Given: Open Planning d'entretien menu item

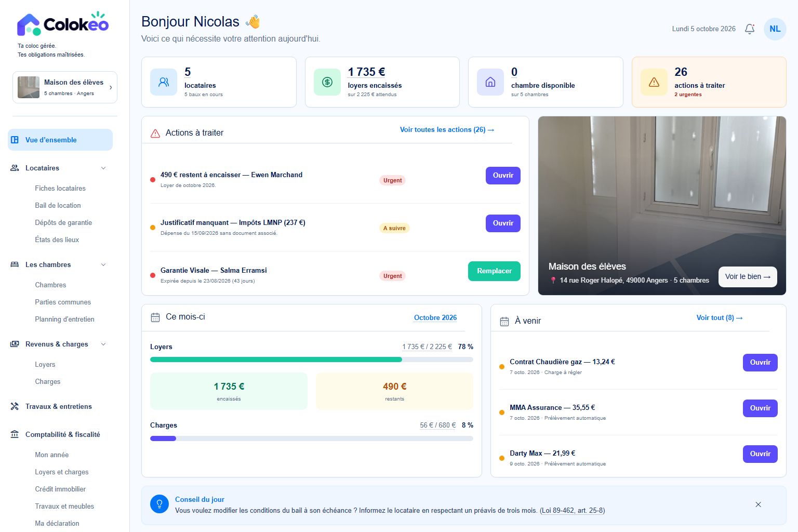Looking at the screenshot, I should (64, 319).
